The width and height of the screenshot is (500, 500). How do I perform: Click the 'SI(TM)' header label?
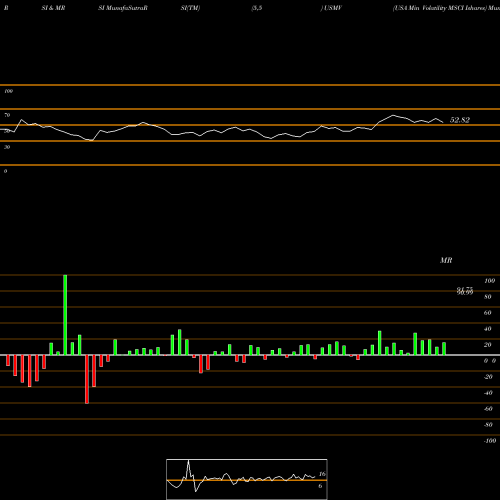[x=190, y=8]
